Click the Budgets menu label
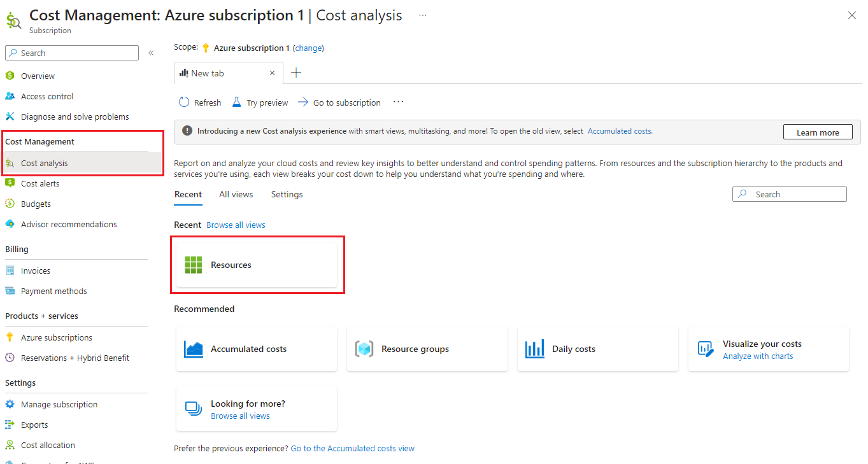 pyautogui.click(x=36, y=204)
